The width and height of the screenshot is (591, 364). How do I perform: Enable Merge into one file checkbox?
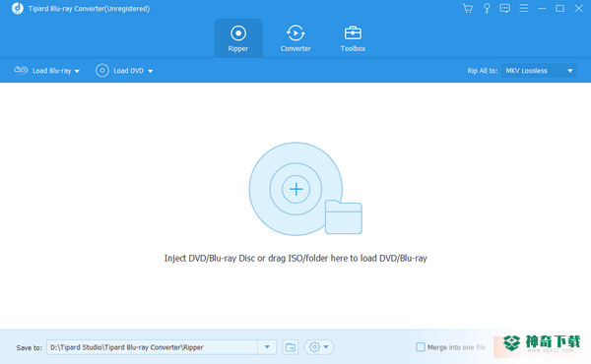421,347
